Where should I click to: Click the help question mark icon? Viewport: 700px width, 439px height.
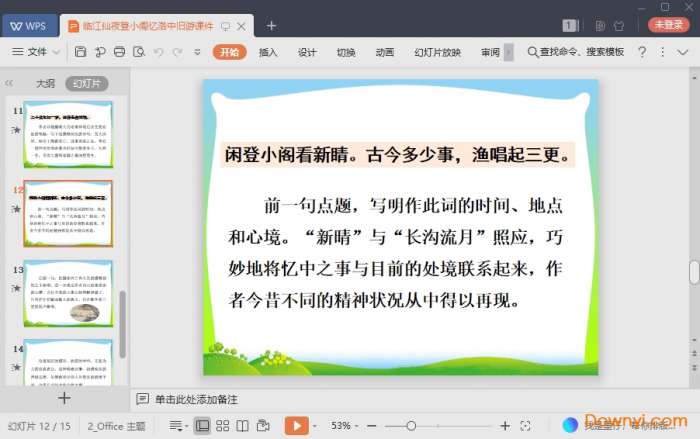tap(642, 52)
